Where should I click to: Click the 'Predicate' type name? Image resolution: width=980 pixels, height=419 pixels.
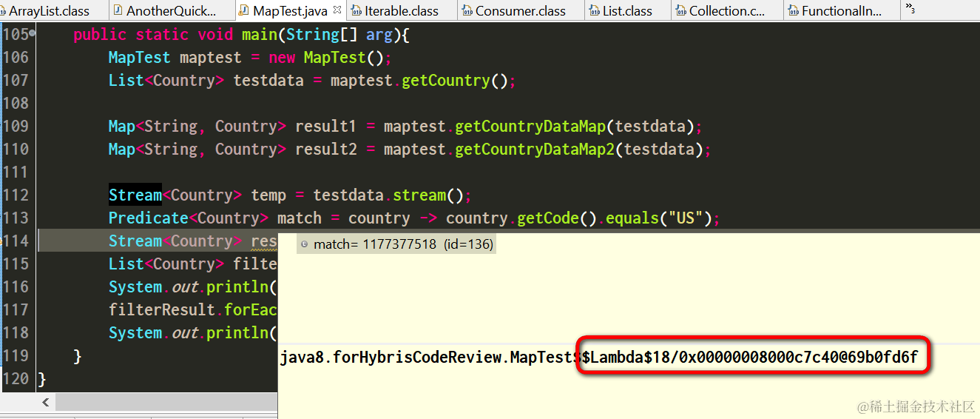tap(149, 218)
